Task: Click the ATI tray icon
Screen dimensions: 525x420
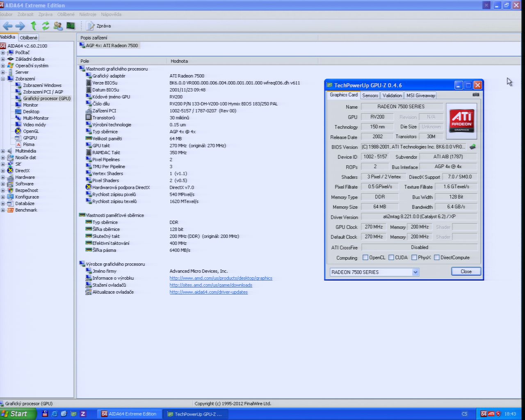Action: click(x=491, y=414)
